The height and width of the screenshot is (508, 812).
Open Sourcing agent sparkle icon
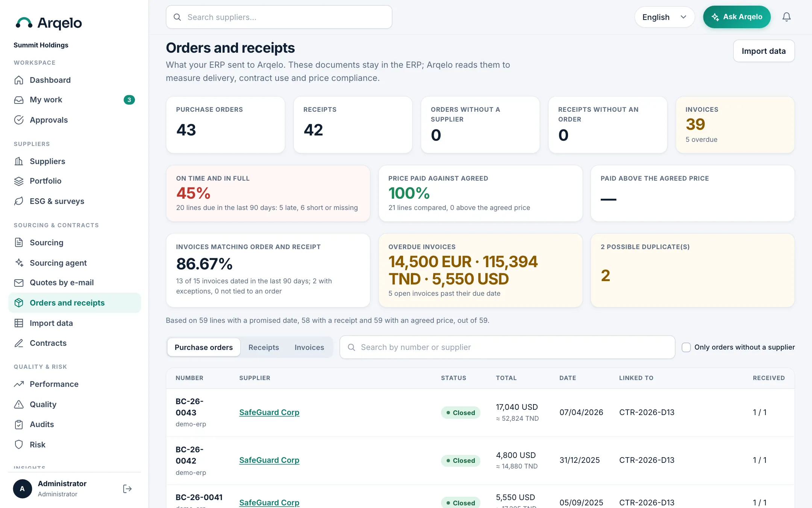tap(19, 263)
